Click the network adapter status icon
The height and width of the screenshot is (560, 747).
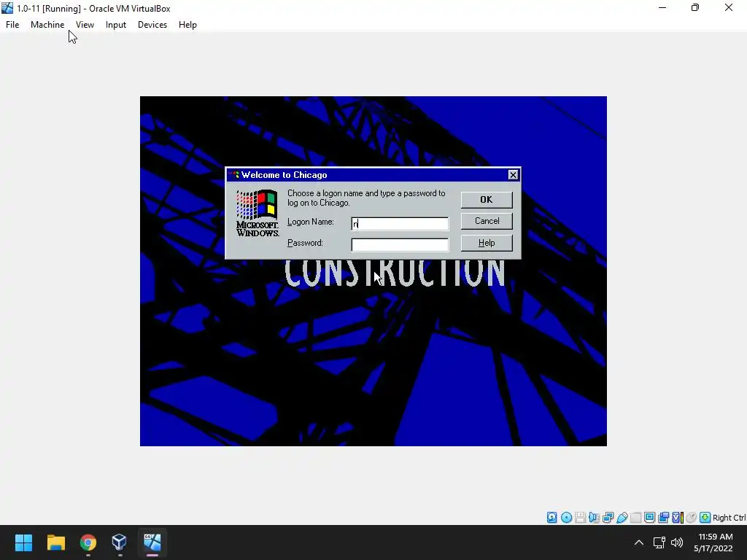click(608, 518)
